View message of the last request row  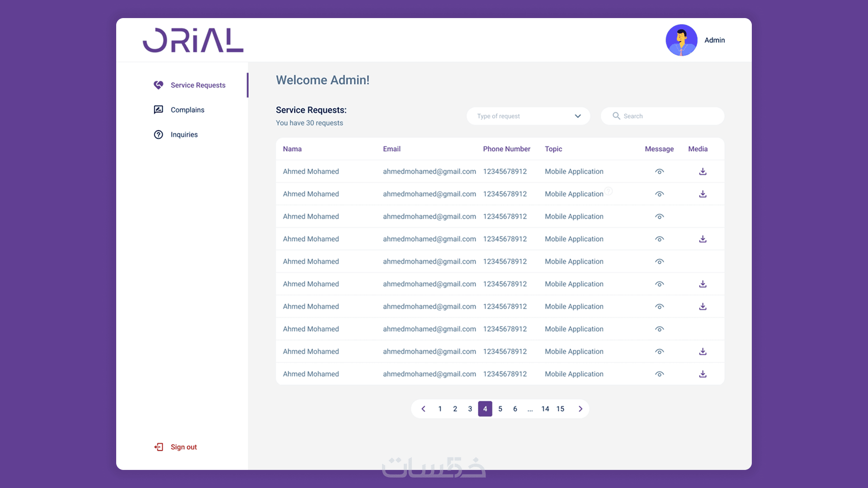click(659, 374)
